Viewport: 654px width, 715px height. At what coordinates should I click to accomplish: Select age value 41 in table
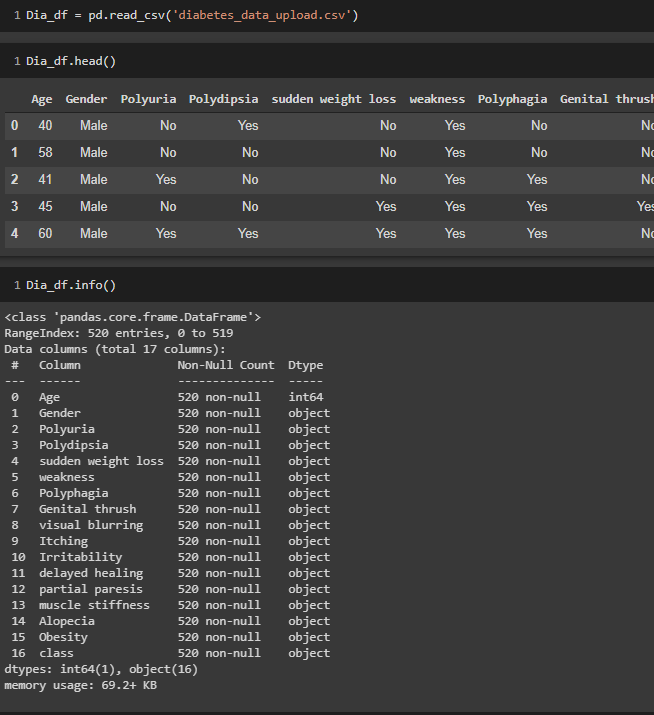pyautogui.click(x=45, y=179)
